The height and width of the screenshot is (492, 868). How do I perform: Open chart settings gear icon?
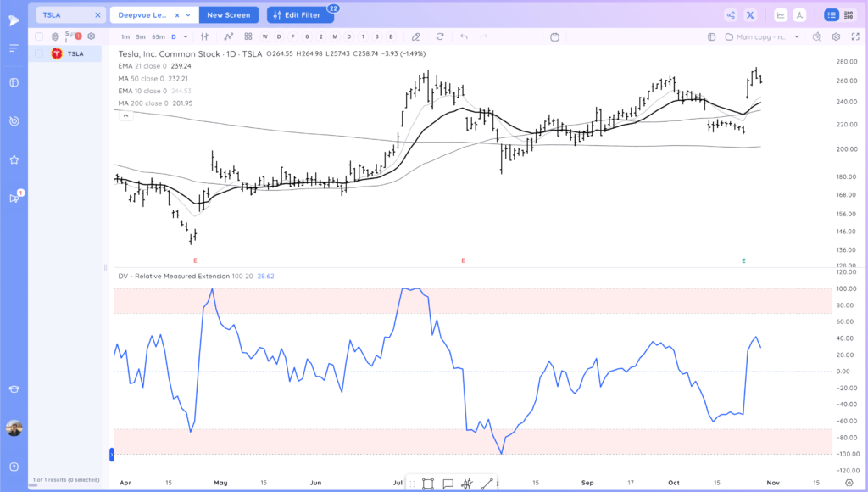(x=836, y=36)
